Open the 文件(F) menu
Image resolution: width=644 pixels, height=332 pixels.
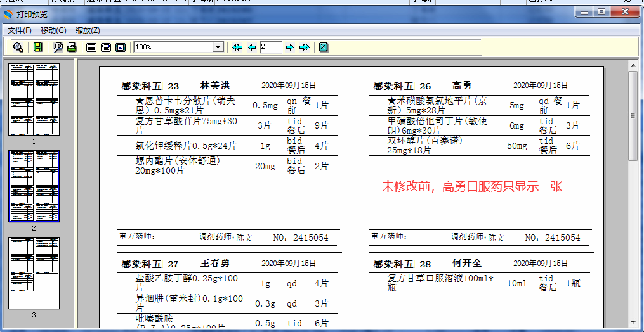[x=19, y=30]
